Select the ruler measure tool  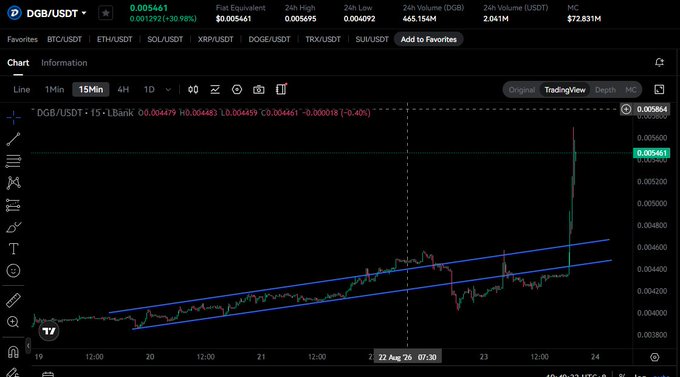[13, 300]
